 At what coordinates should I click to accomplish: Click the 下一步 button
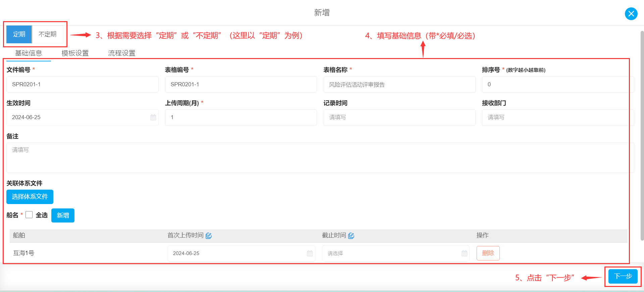[623, 276]
